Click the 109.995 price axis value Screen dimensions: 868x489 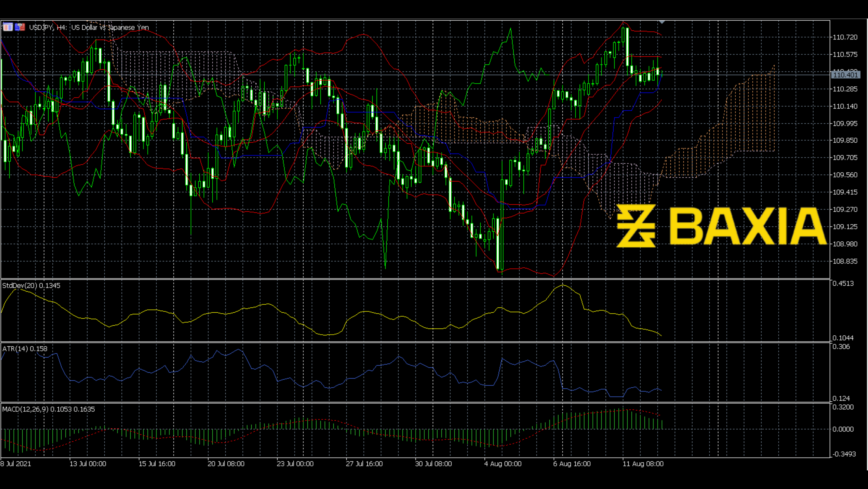[845, 123]
